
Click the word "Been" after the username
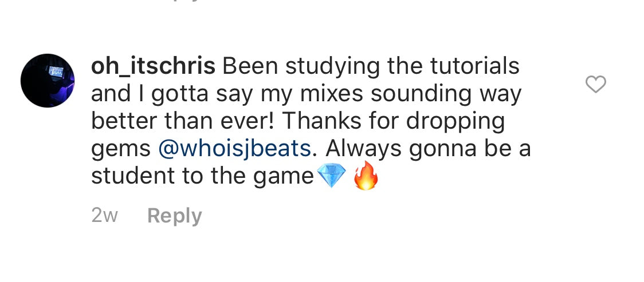[x=250, y=66]
